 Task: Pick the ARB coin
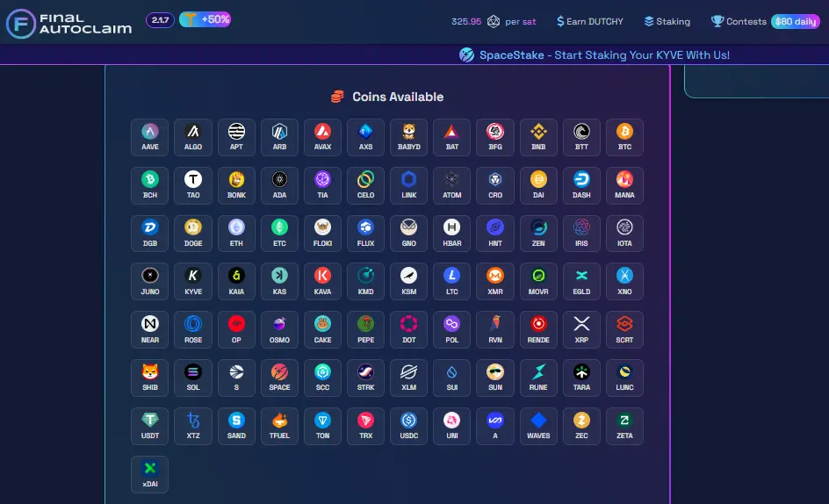pos(279,138)
